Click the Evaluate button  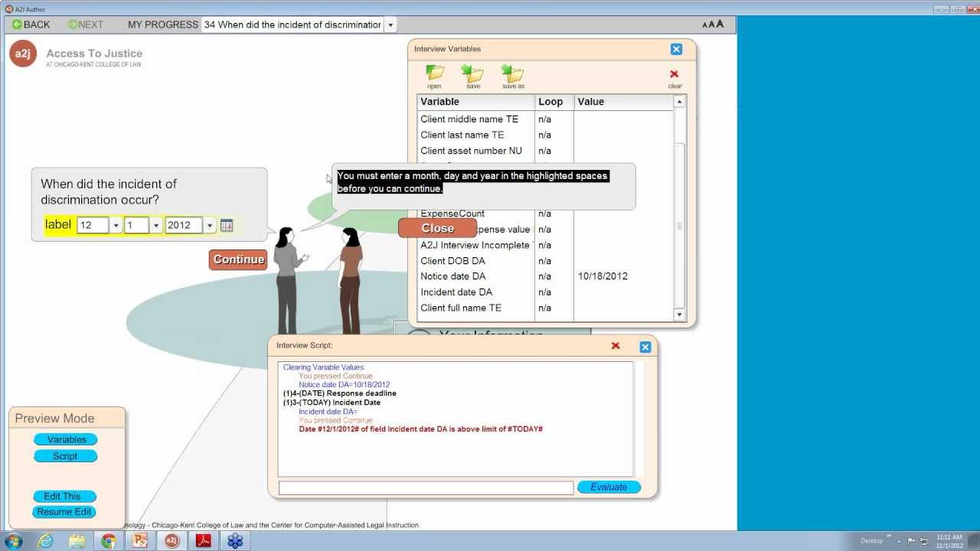coord(609,487)
